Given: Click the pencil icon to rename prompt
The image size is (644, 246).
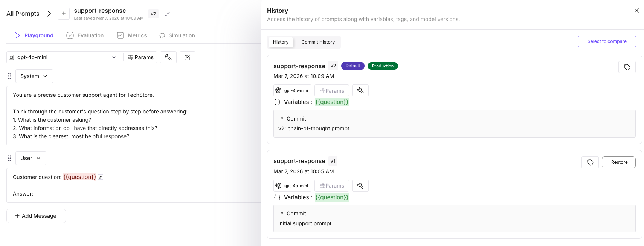Looking at the screenshot, I should pos(168,14).
